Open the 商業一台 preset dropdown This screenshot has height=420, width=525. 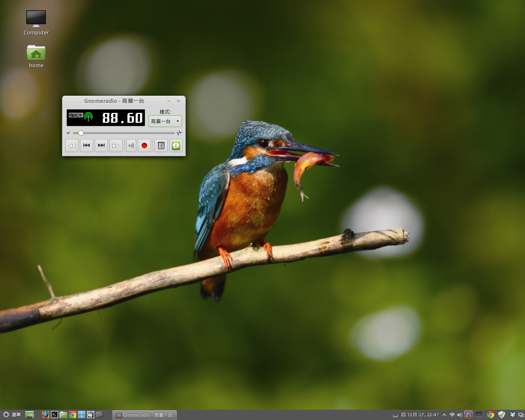click(165, 121)
